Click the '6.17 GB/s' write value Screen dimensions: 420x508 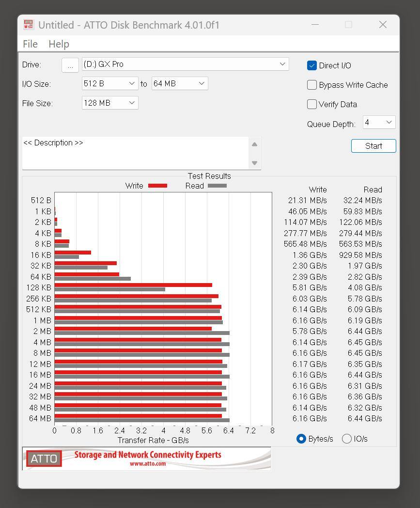coord(310,364)
